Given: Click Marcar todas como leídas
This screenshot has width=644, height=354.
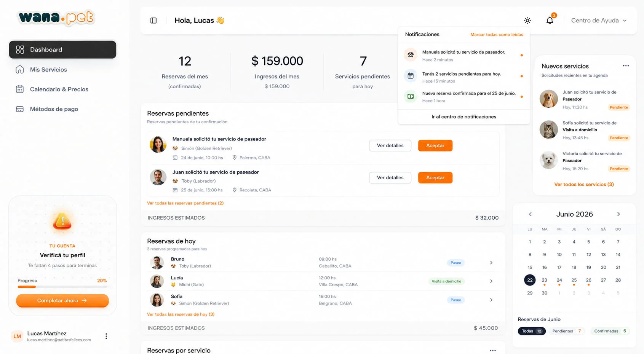Looking at the screenshot, I should coord(497,35).
